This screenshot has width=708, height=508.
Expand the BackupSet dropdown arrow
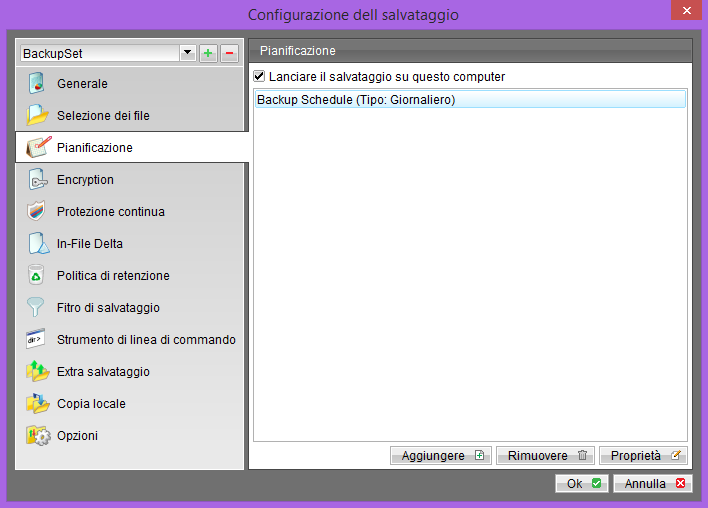pos(187,53)
